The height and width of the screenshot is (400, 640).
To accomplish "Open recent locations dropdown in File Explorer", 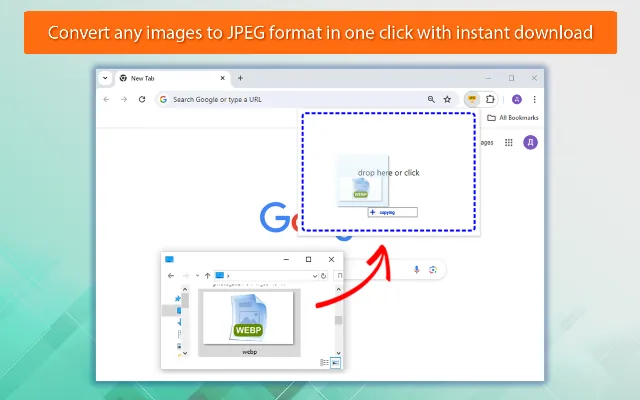I will pos(197,276).
